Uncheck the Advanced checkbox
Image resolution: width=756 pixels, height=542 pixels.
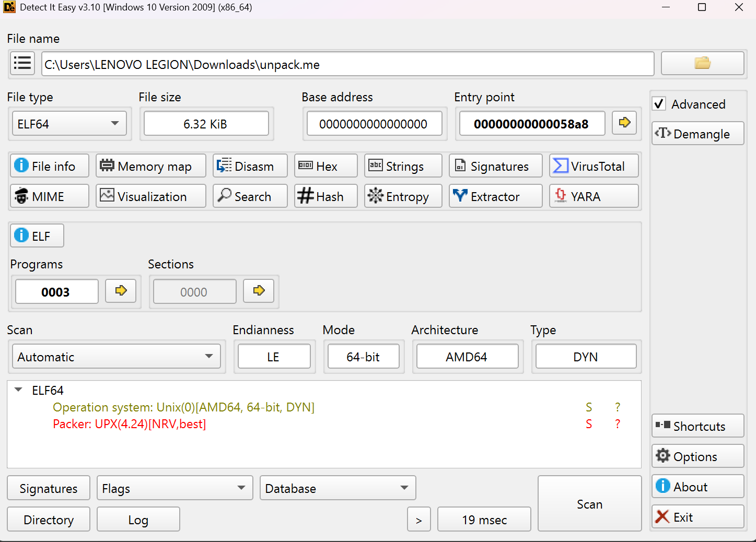[659, 104]
